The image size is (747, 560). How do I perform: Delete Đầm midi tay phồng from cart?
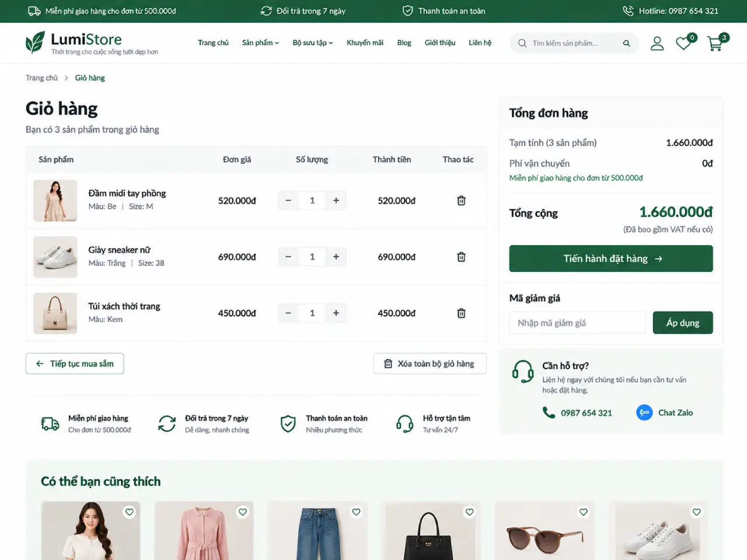tap(461, 201)
